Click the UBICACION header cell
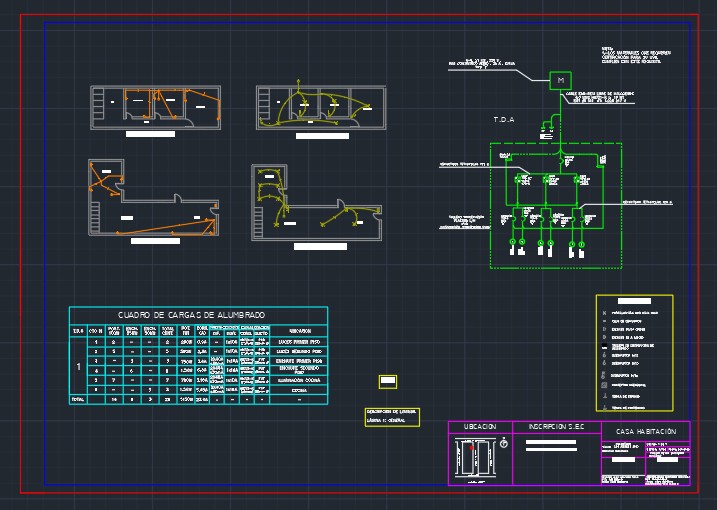This screenshot has width=717, height=510. point(479,428)
